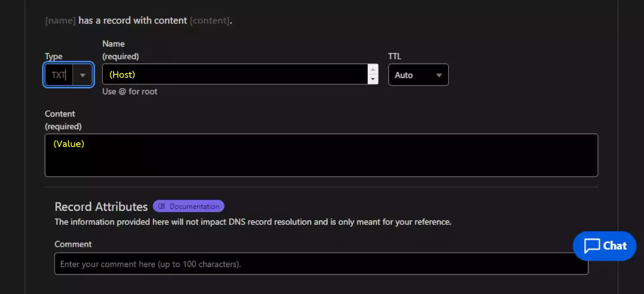Viewport: 644px width, 294px height.
Task: Increment with the Name field up arrow
Action: (373, 69)
